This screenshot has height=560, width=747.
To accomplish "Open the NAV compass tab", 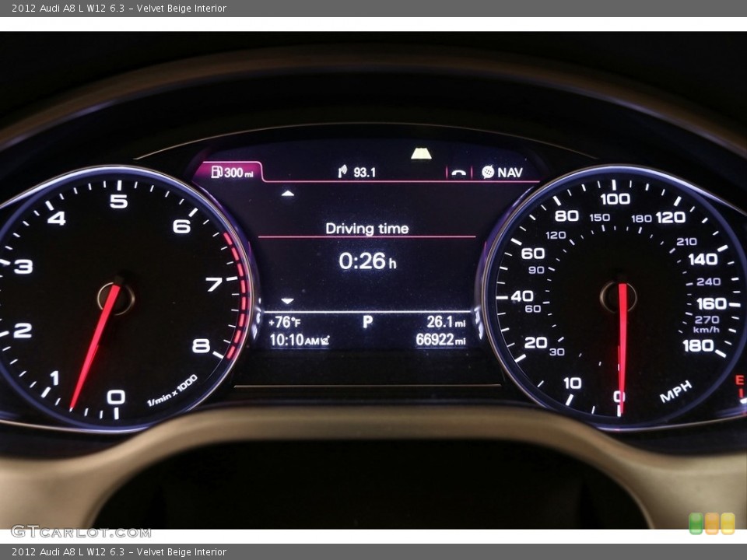I will pos(503,173).
